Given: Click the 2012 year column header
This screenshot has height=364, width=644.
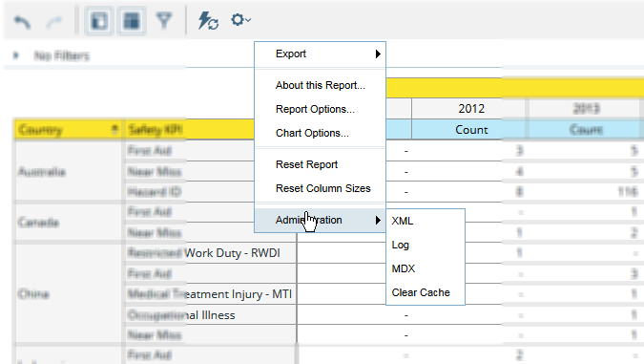Looking at the screenshot, I should click(x=469, y=109).
